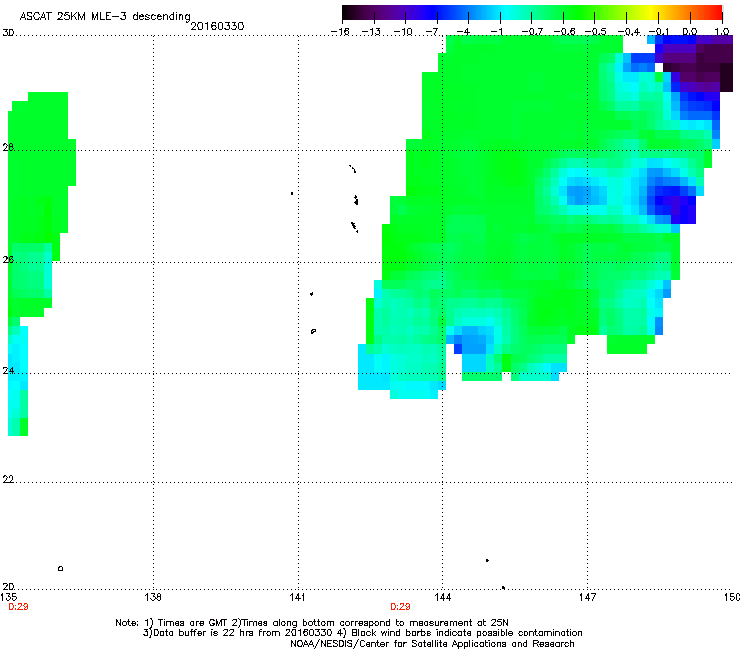This screenshot has width=740, height=650.
Task: Click the note line about GMT times
Action: (x=312, y=623)
